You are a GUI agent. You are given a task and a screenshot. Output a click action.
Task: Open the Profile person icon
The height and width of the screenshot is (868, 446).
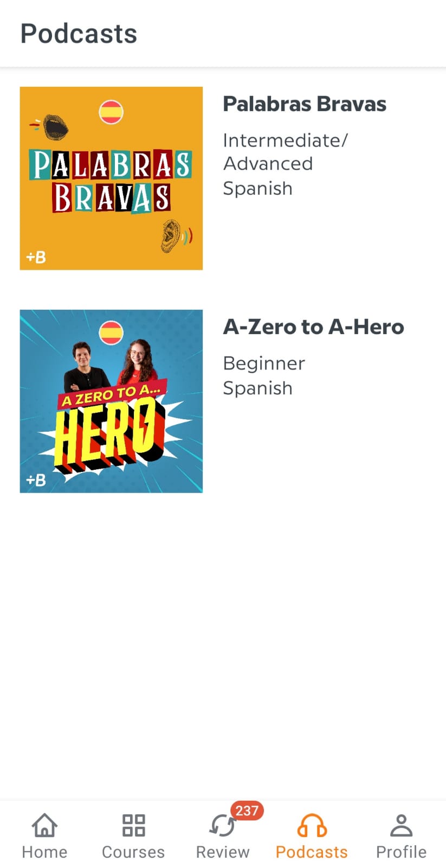click(x=401, y=825)
